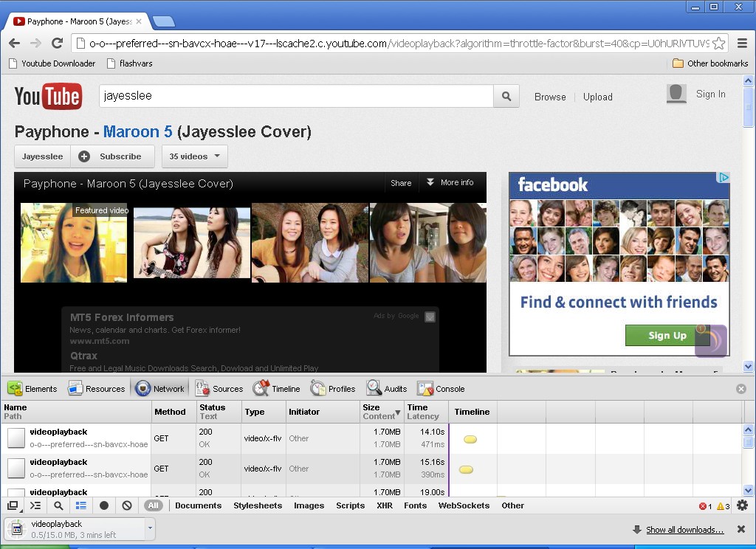
Task: Filter network by Other
Action: click(x=512, y=505)
